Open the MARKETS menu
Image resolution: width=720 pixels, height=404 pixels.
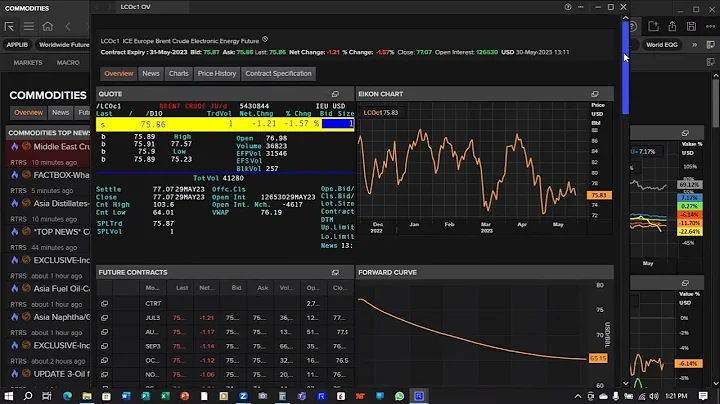tap(28, 62)
